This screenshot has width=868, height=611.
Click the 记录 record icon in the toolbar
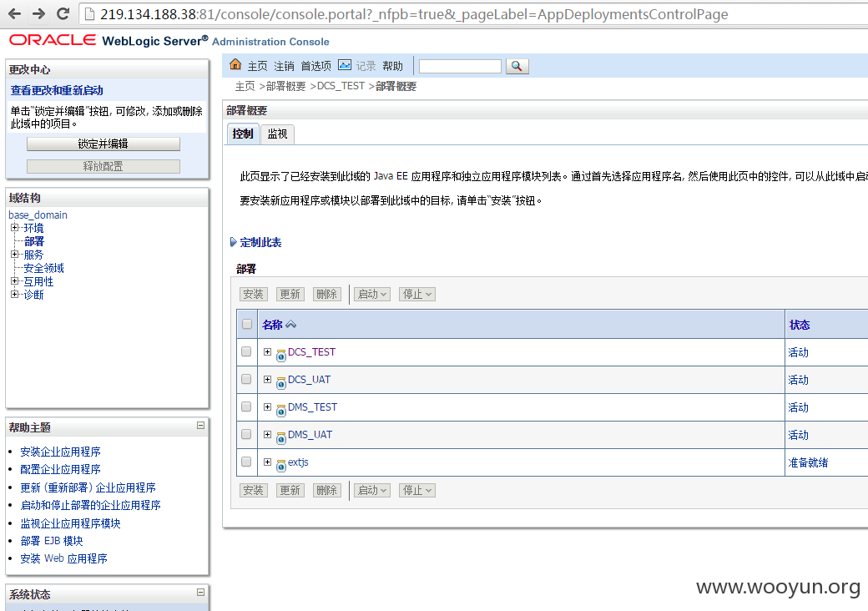[x=345, y=65]
